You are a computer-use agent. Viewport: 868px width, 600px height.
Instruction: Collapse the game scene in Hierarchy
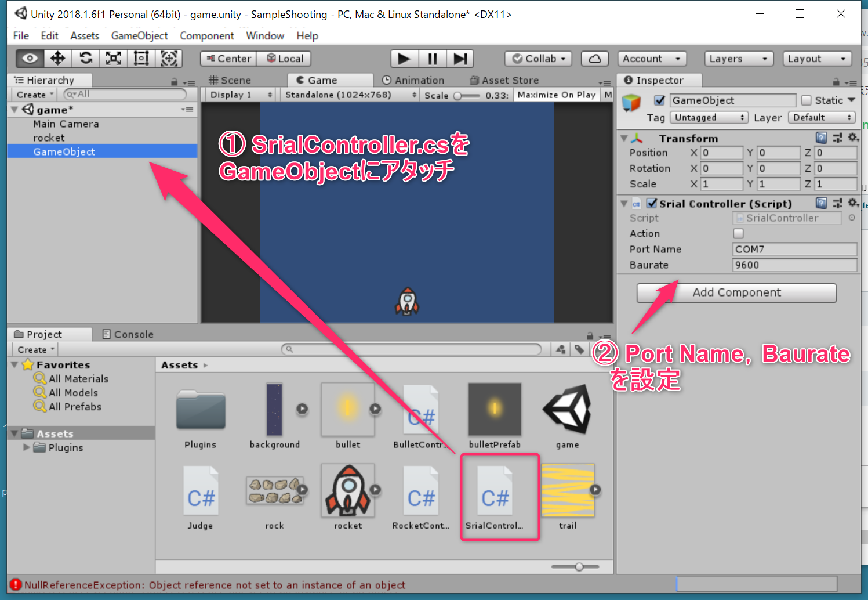click(x=14, y=109)
